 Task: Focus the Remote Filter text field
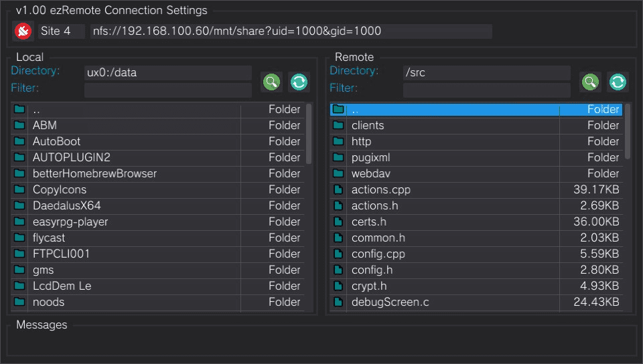486,90
